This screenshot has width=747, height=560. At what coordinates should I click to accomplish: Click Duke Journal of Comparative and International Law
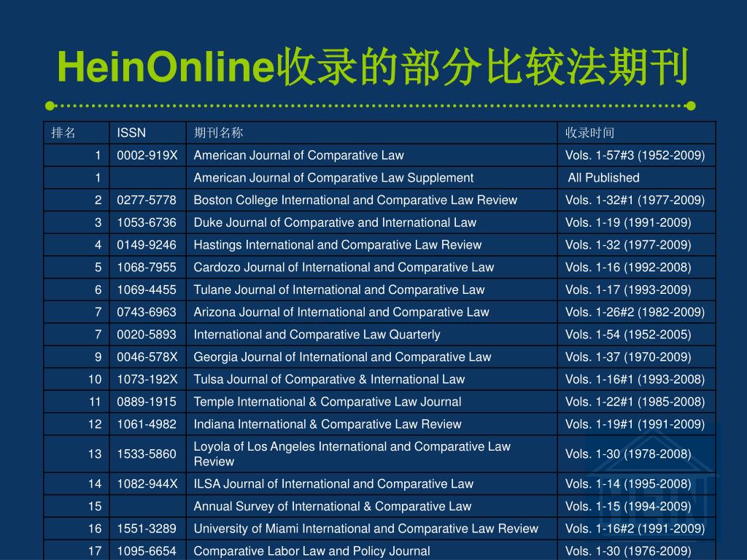click(x=335, y=222)
